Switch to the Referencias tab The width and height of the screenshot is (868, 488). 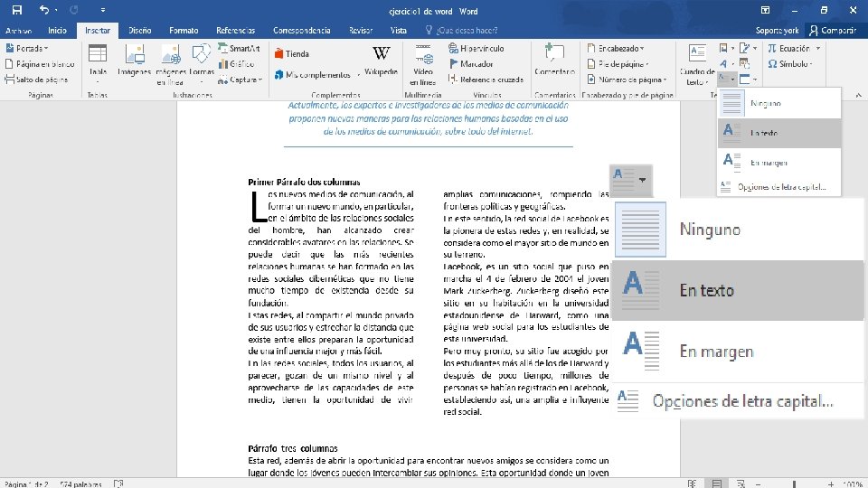(x=235, y=31)
